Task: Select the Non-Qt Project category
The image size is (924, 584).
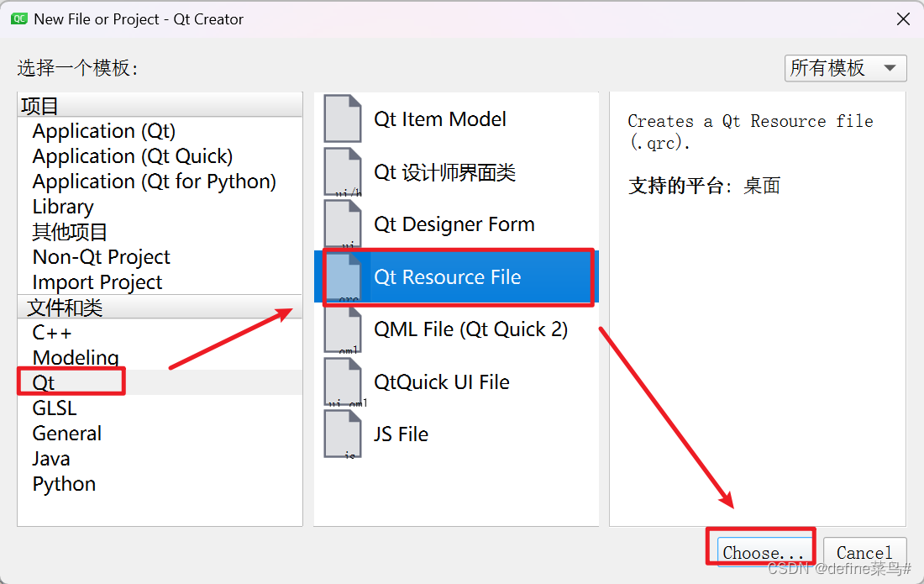Action: tap(160, 257)
